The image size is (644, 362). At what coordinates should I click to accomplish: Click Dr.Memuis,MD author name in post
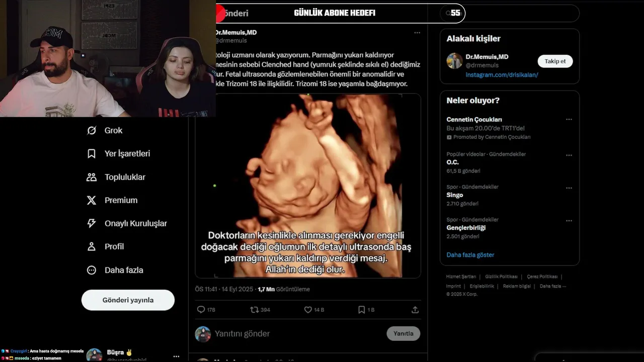[235, 32]
